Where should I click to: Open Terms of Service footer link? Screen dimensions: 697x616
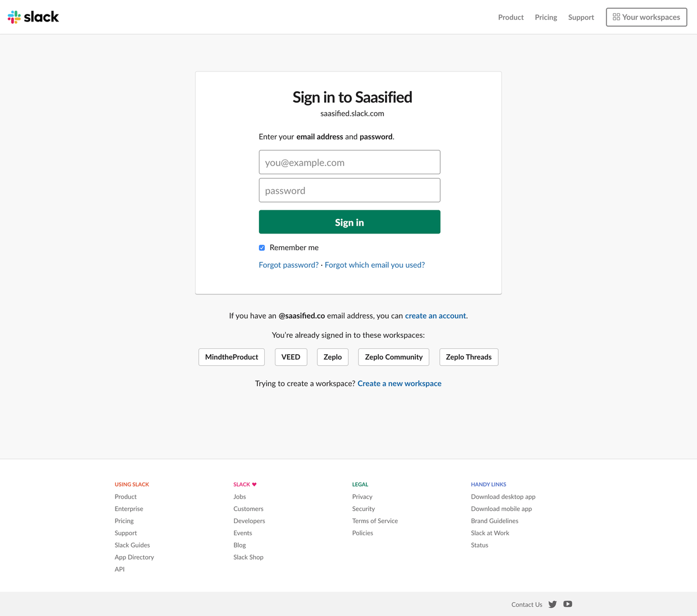pyautogui.click(x=375, y=521)
